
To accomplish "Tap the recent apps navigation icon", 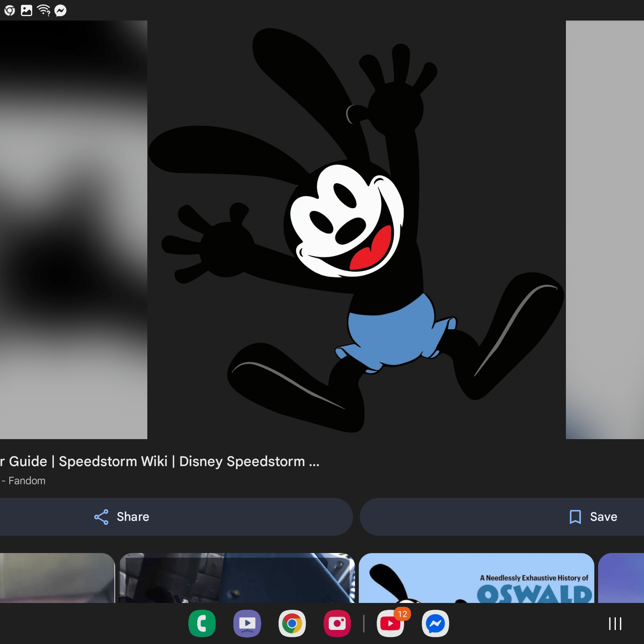I will (x=615, y=623).
